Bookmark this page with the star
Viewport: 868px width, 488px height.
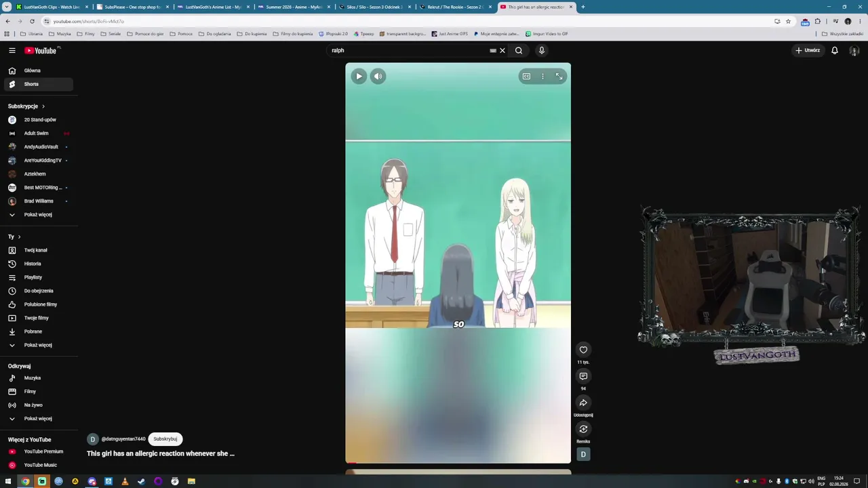pyautogui.click(x=788, y=21)
